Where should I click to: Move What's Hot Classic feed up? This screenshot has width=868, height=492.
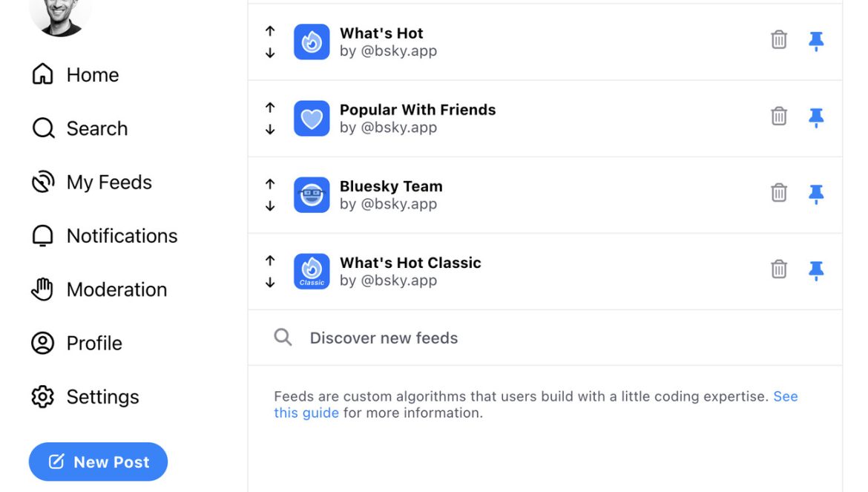click(270, 260)
